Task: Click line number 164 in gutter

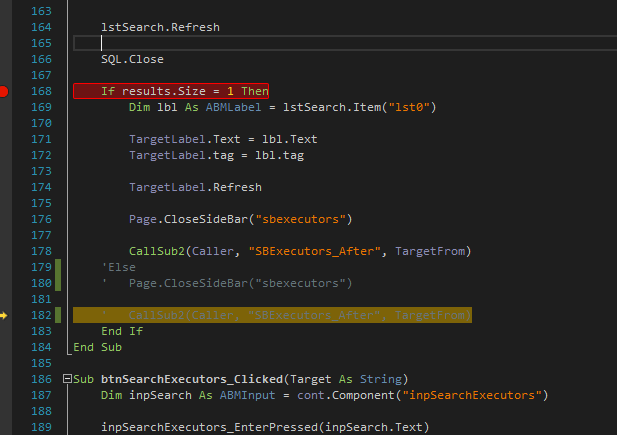Action: pos(41,27)
